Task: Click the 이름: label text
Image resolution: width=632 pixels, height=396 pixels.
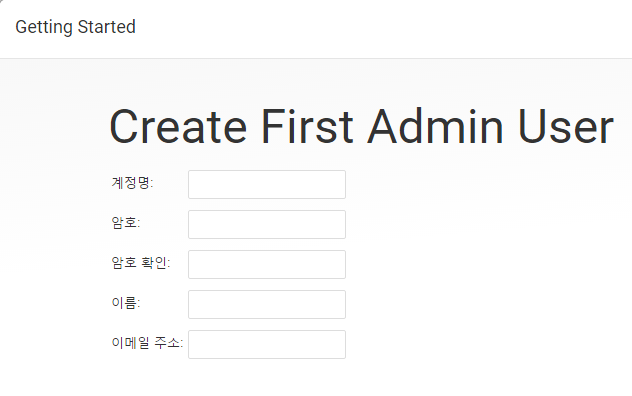Action: (x=126, y=302)
